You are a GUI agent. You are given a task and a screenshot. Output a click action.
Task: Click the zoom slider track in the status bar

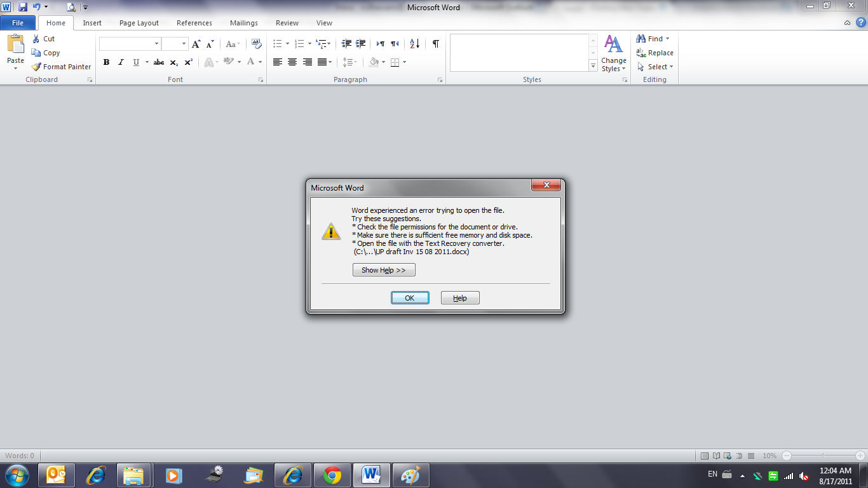[824, 456]
